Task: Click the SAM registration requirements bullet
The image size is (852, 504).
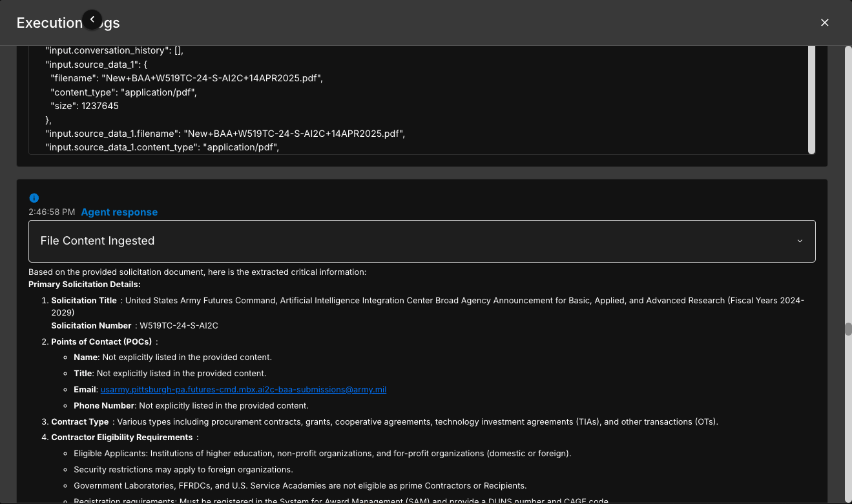Action: pos(341,500)
